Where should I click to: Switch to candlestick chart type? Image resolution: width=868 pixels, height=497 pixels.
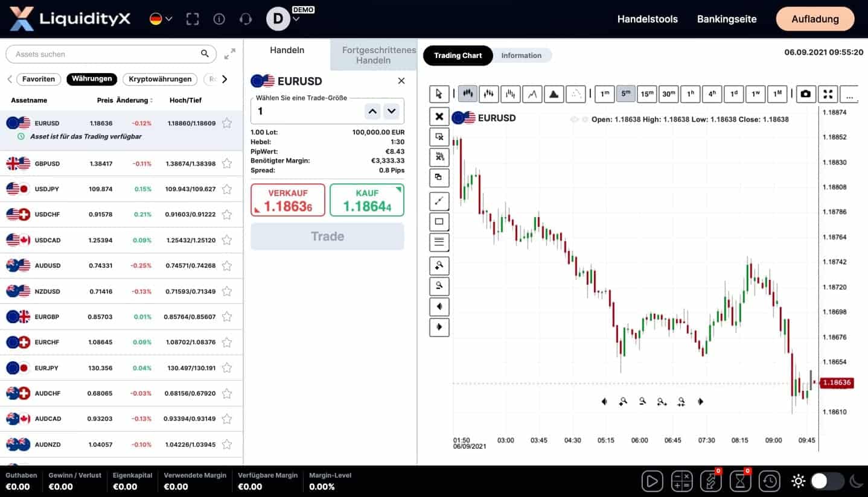tap(467, 93)
